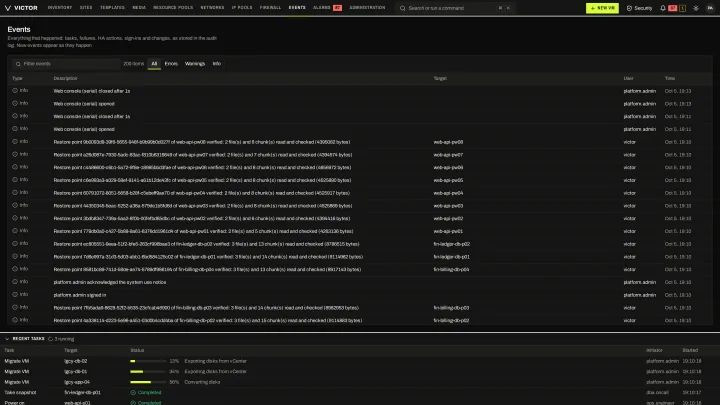Select the All events filter tab
This screenshot has width=720, height=405.
coord(154,64)
